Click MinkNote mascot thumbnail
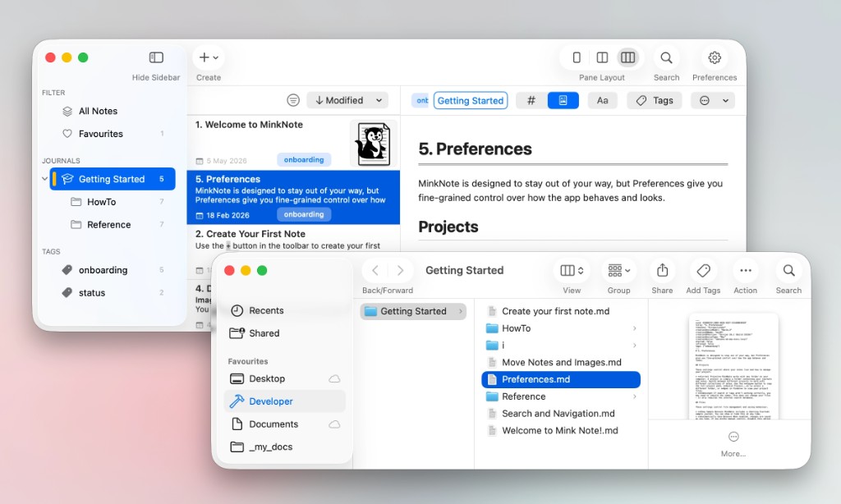841x504 pixels. [374, 143]
